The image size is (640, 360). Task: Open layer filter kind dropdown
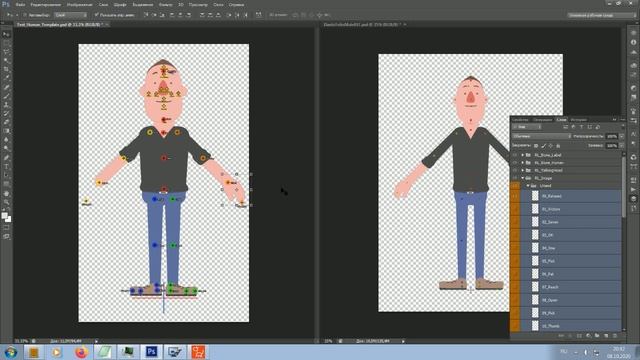[527, 127]
